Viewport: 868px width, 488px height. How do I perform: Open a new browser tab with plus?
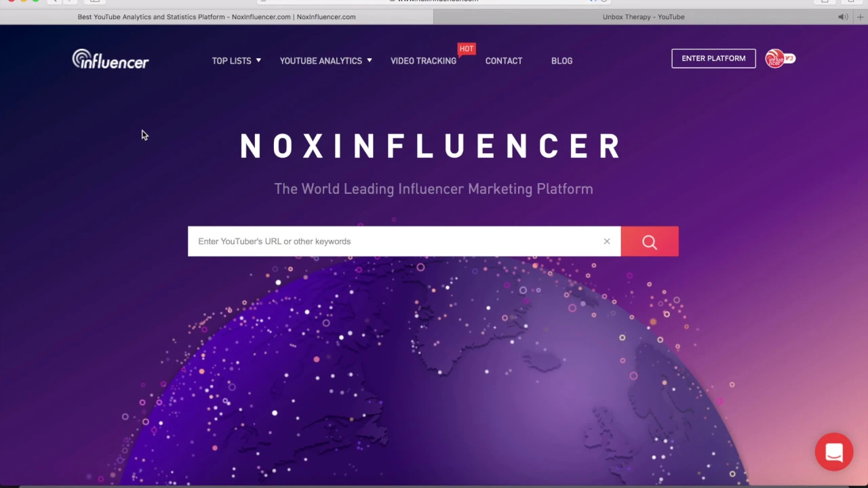[x=861, y=17]
